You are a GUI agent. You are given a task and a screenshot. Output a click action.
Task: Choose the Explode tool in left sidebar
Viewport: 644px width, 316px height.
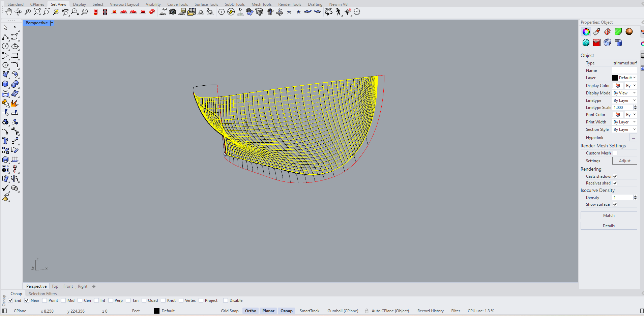pos(15,103)
